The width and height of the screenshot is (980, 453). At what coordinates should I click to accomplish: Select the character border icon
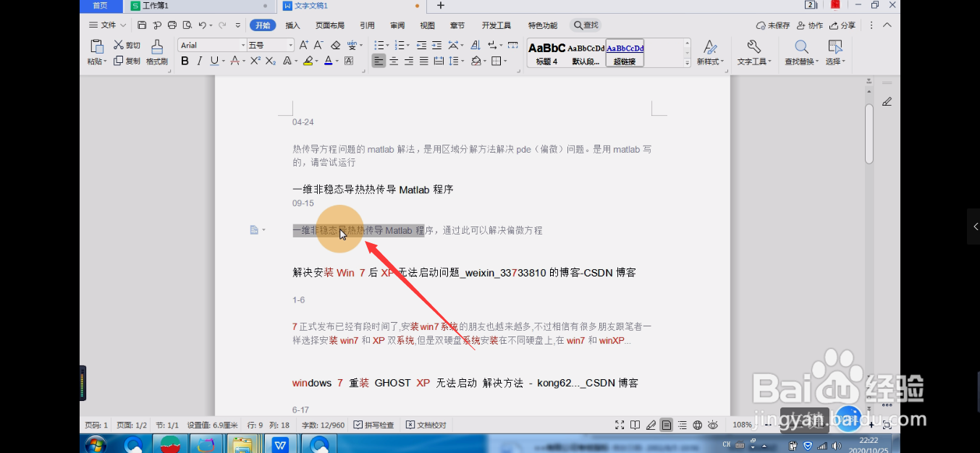pos(348,61)
